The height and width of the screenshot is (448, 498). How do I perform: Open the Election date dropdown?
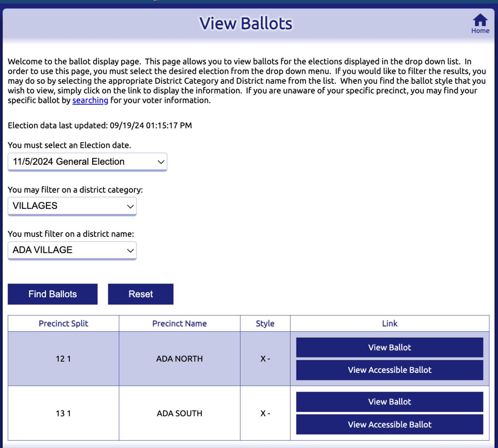tap(87, 162)
